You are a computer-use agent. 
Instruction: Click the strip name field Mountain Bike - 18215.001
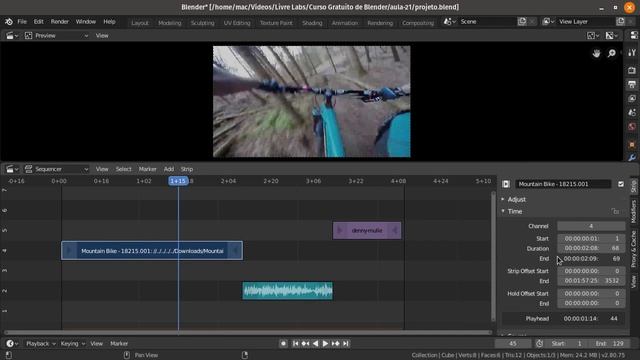pyautogui.click(x=563, y=184)
